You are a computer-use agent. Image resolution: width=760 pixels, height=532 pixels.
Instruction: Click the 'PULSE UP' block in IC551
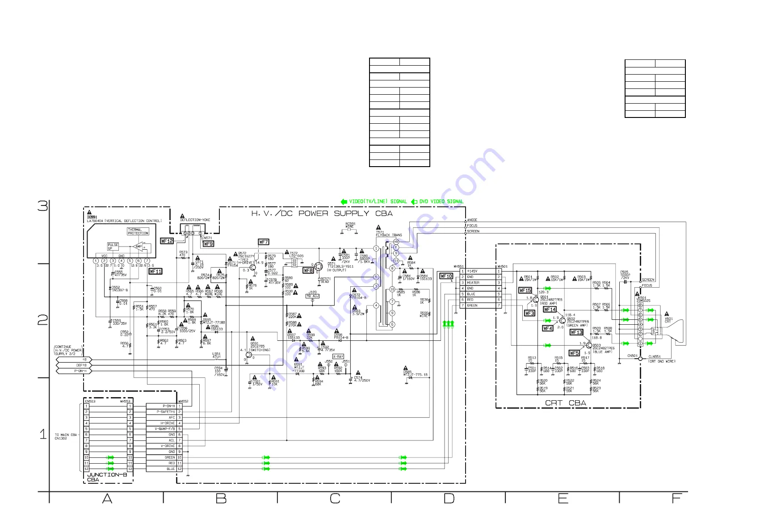click(113, 247)
